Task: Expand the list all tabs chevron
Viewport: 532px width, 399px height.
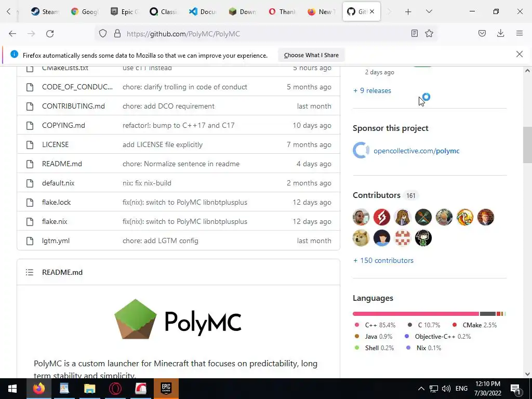Action: [429, 11]
